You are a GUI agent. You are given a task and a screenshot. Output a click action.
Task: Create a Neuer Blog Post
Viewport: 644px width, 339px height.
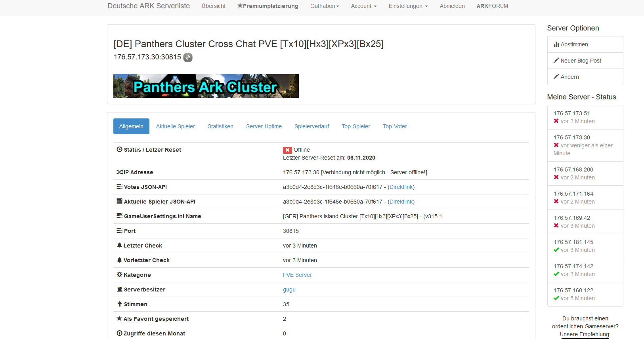point(585,61)
